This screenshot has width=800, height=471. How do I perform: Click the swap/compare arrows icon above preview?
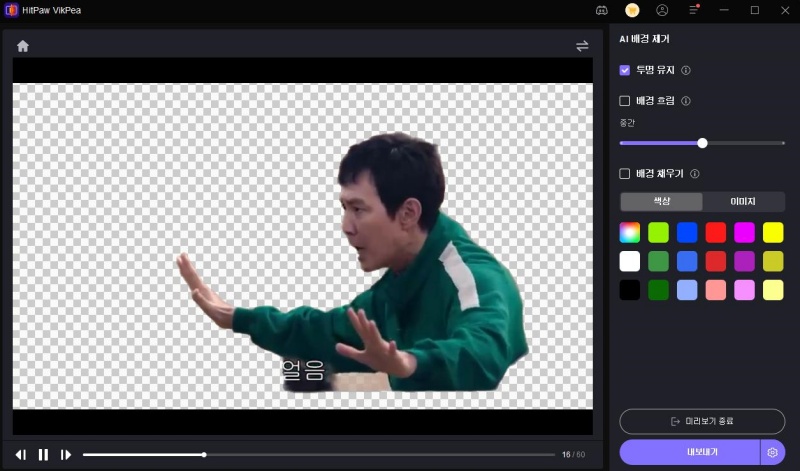tap(582, 46)
